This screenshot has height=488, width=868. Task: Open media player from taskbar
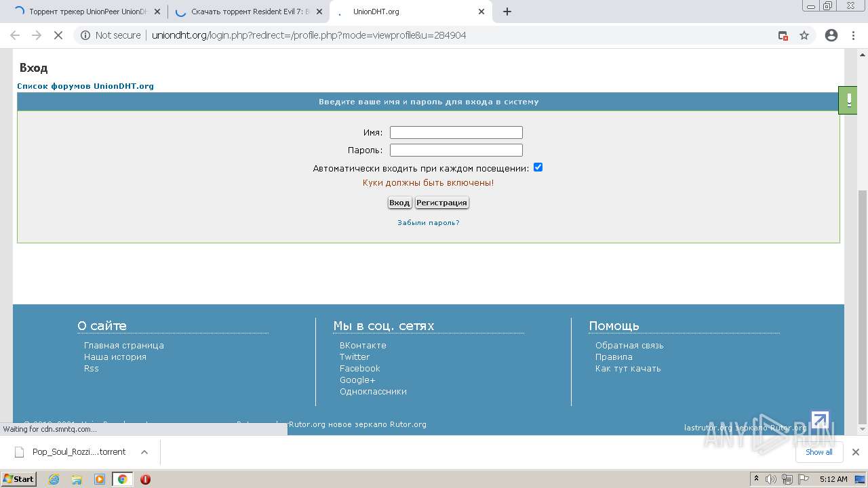(x=100, y=479)
